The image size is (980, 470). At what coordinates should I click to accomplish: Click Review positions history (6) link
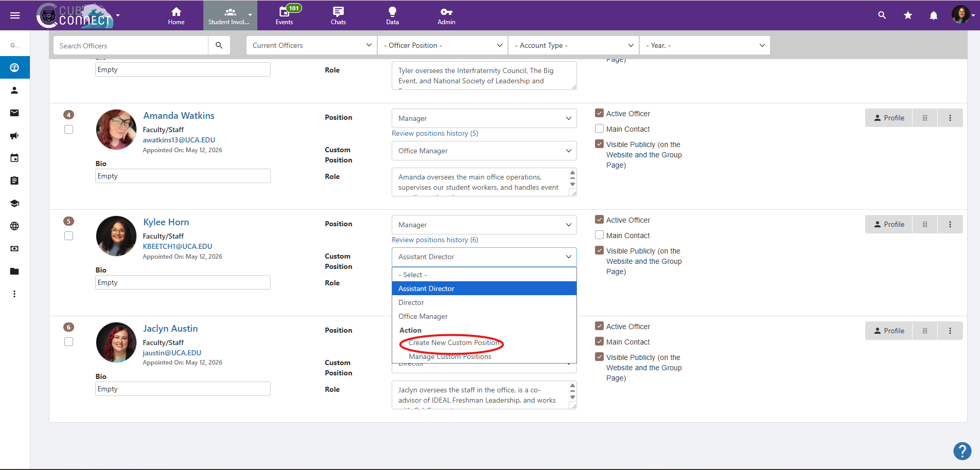point(435,240)
